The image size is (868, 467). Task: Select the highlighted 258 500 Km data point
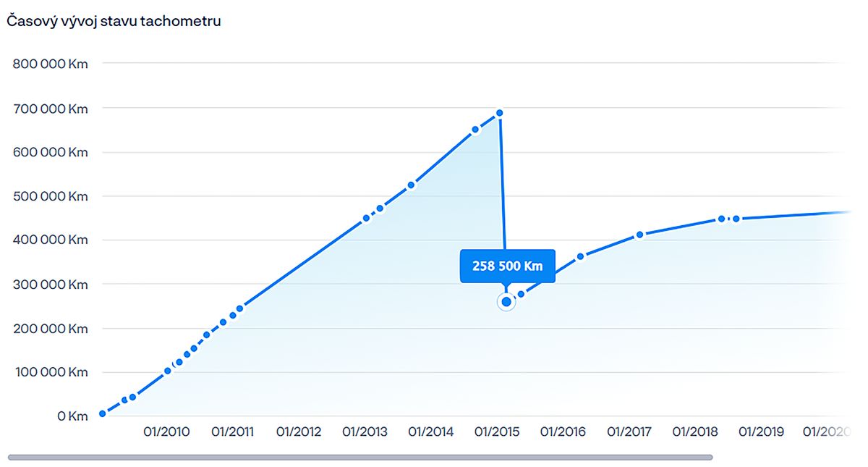tap(506, 302)
